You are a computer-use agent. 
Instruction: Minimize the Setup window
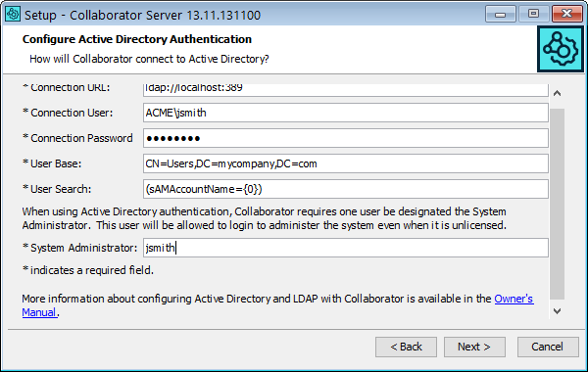(500, 15)
